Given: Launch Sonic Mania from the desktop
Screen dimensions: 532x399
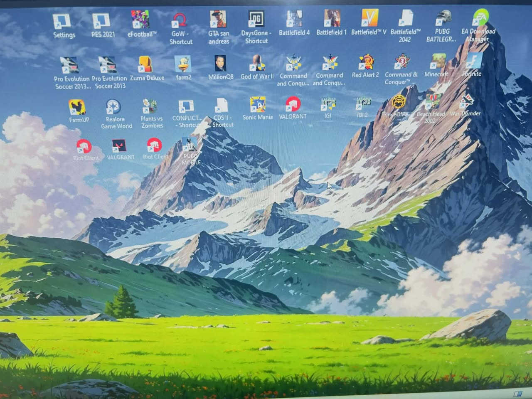Looking at the screenshot, I should [x=259, y=104].
